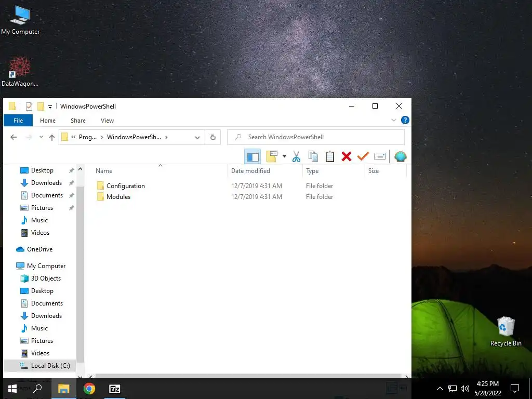
Task: Select the Modules folder
Action: pos(118,197)
